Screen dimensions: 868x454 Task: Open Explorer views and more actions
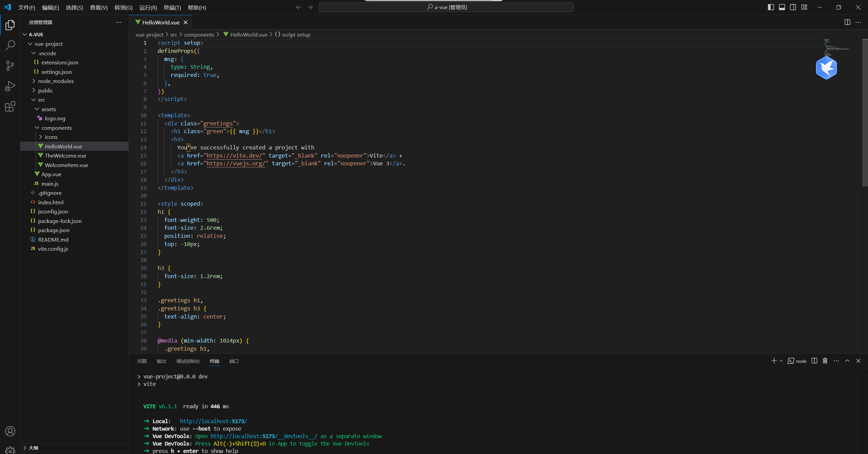tap(119, 22)
